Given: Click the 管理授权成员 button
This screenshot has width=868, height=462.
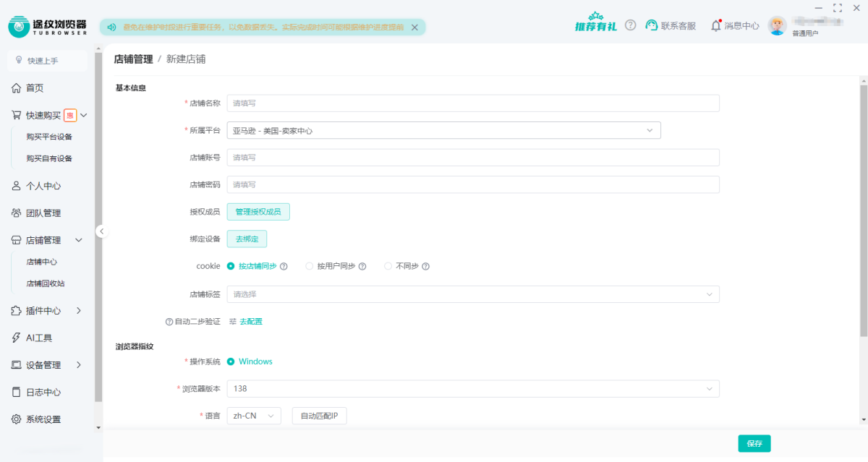Looking at the screenshot, I should [x=258, y=212].
